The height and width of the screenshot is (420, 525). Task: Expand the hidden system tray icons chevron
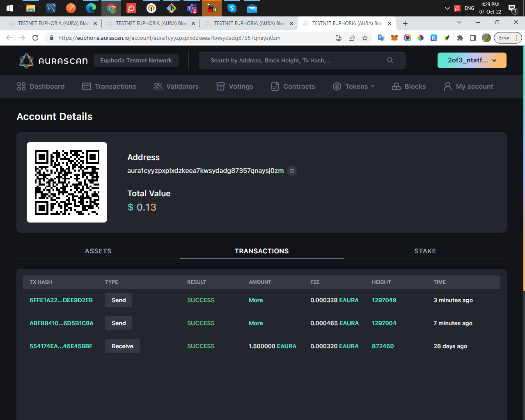pos(447,8)
